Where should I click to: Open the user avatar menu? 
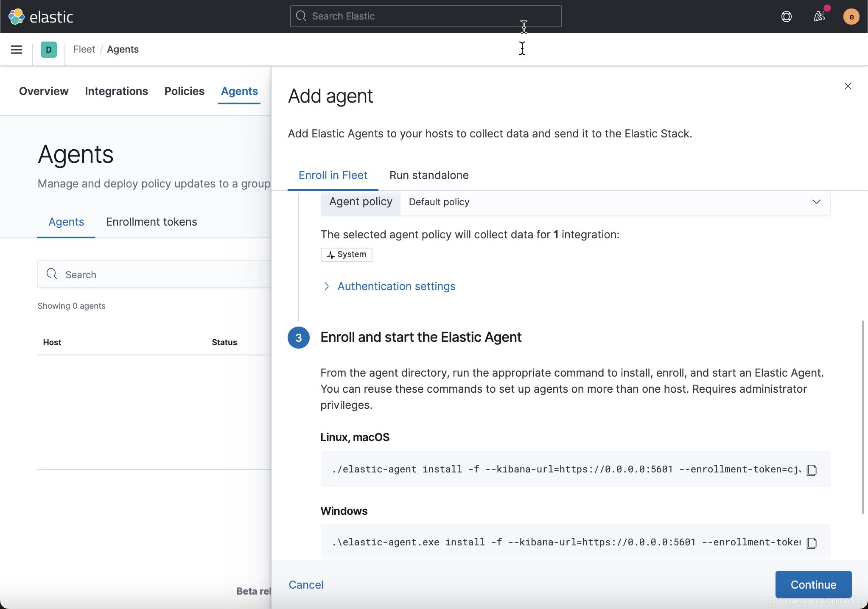coord(851,17)
